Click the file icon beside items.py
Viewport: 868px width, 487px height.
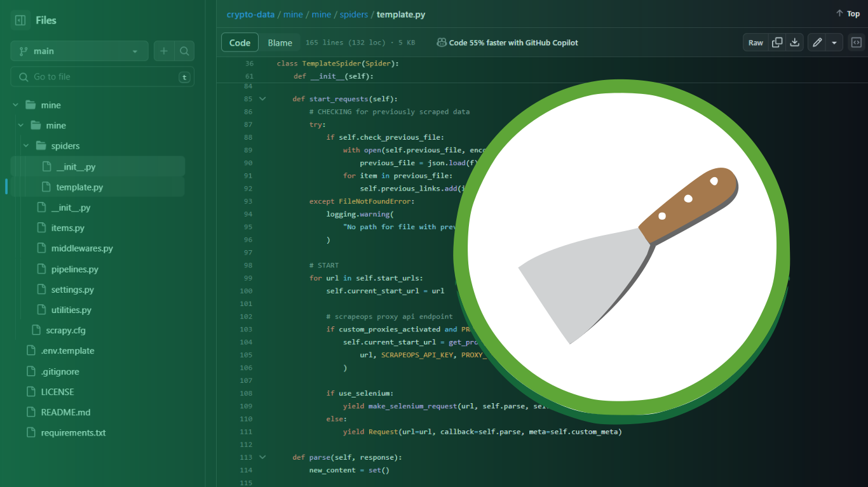tap(41, 228)
